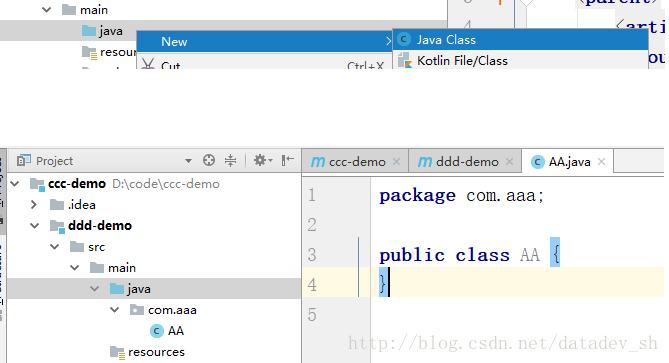Click the resources folder icon in Project tree
This screenshot has width=669, height=363.
coord(116,352)
